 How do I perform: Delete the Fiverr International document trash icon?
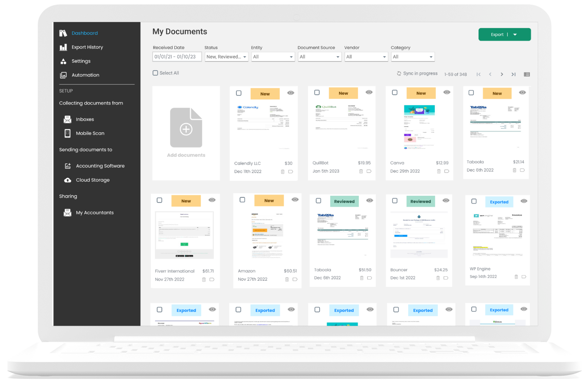tap(204, 280)
